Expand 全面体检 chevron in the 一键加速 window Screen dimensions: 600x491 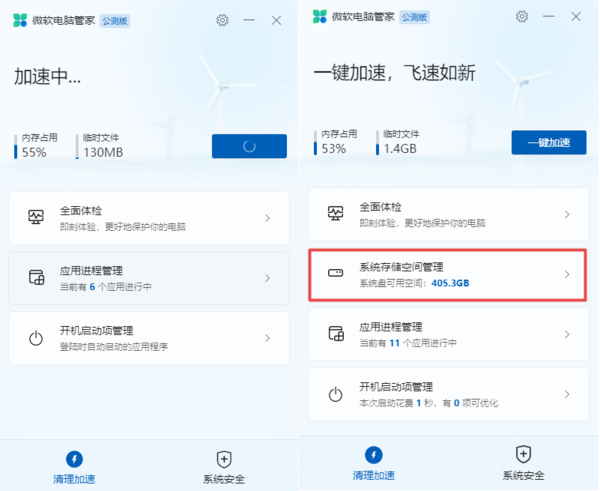click(x=567, y=214)
